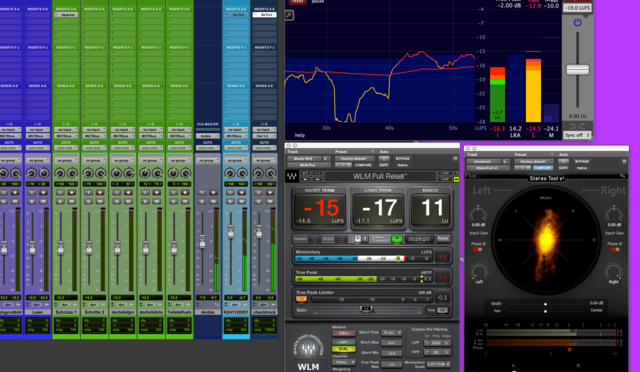Open the Short Time dropdown
640x372 pixels.
coord(392,333)
